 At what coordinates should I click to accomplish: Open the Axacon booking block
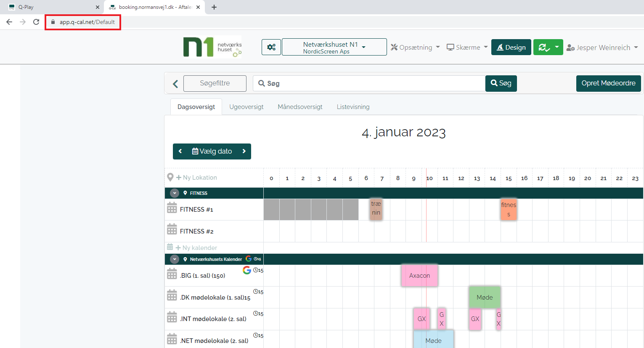point(419,276)
